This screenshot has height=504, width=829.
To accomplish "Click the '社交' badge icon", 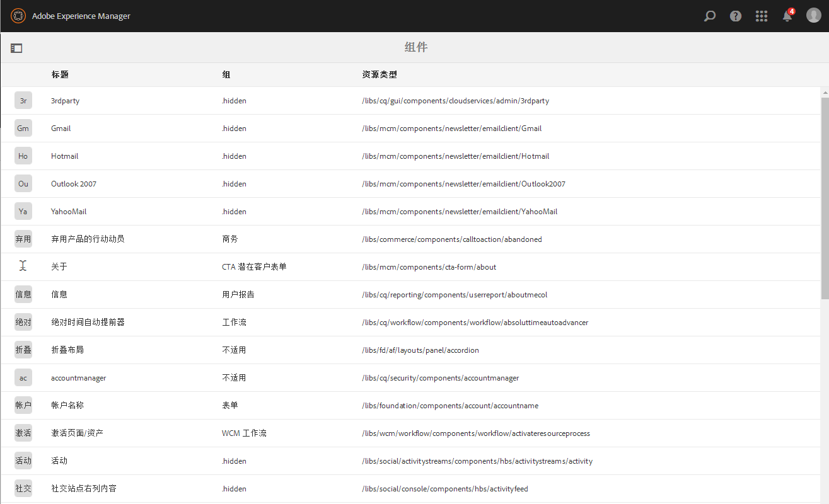I will [x=23, y=489].
